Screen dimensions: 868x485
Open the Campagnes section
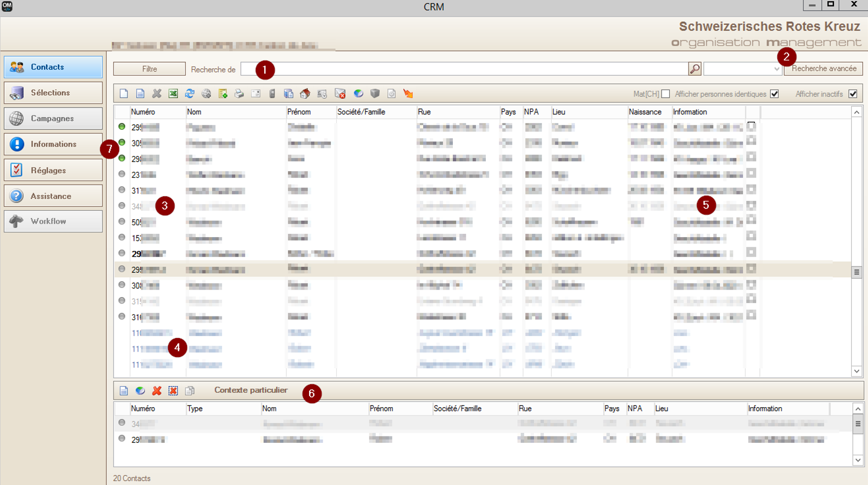(53, 118)
